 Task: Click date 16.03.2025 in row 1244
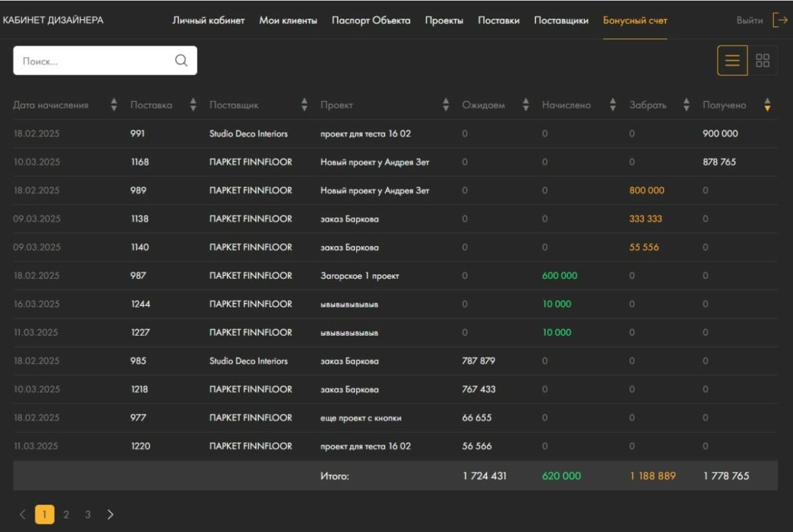click(x=36, y=304)
